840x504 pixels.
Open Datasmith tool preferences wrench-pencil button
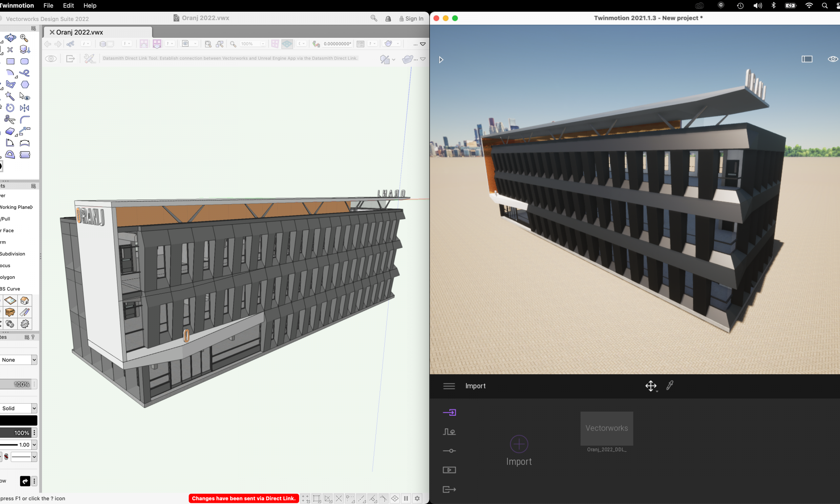(x=89, y=59)
